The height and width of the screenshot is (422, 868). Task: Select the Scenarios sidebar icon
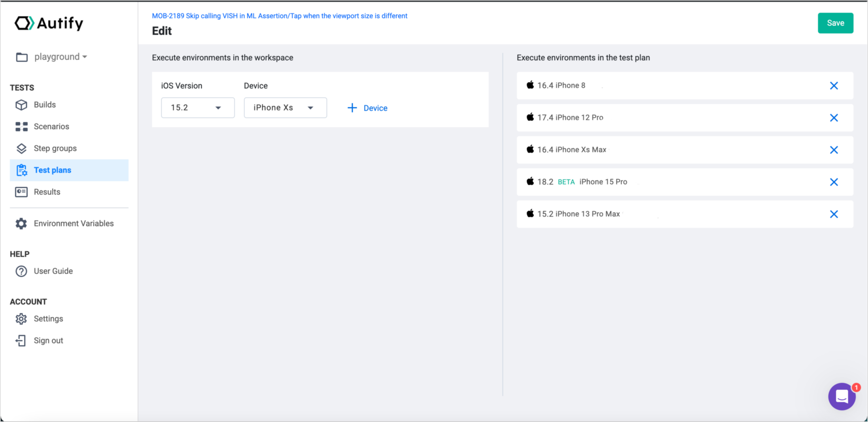21,127
